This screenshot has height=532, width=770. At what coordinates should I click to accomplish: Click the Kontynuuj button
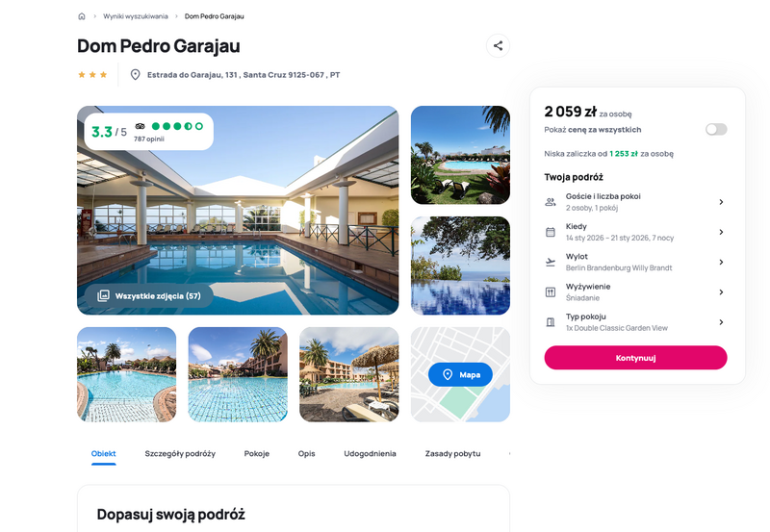[635, 358]
